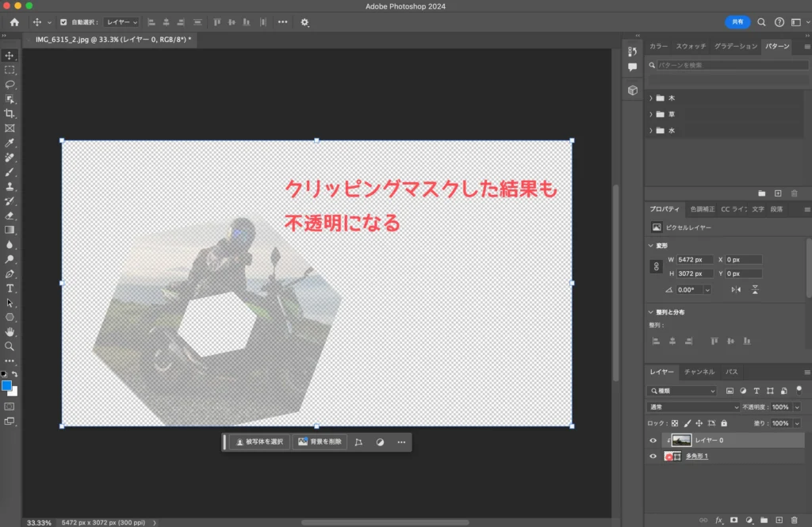Delete layer using the trash icon
Viewport: 812px width, 527px height.
click(x=795, y=520)
